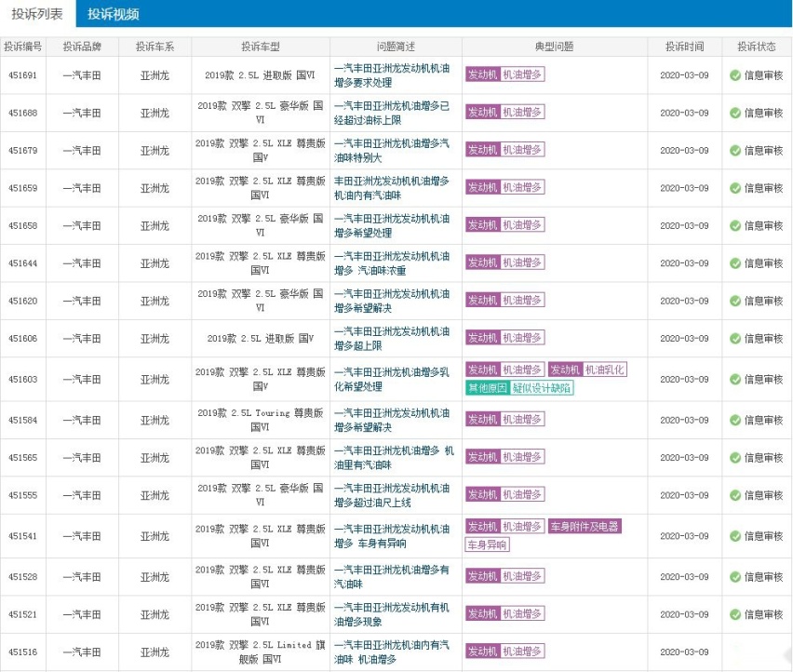Screen dimensions: 793x672
Task: Click 投诉状态 column header
Action: point(756,47)
